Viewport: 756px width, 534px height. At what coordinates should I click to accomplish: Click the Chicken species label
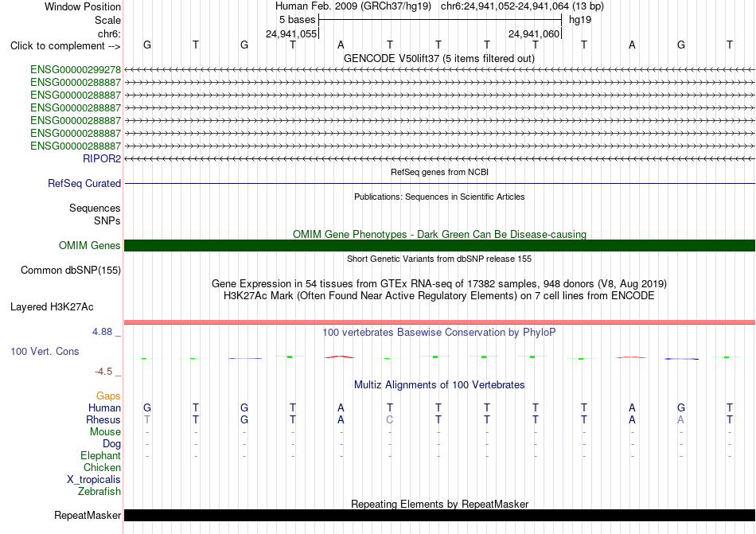pyautogui.click(x=102, y=467)
